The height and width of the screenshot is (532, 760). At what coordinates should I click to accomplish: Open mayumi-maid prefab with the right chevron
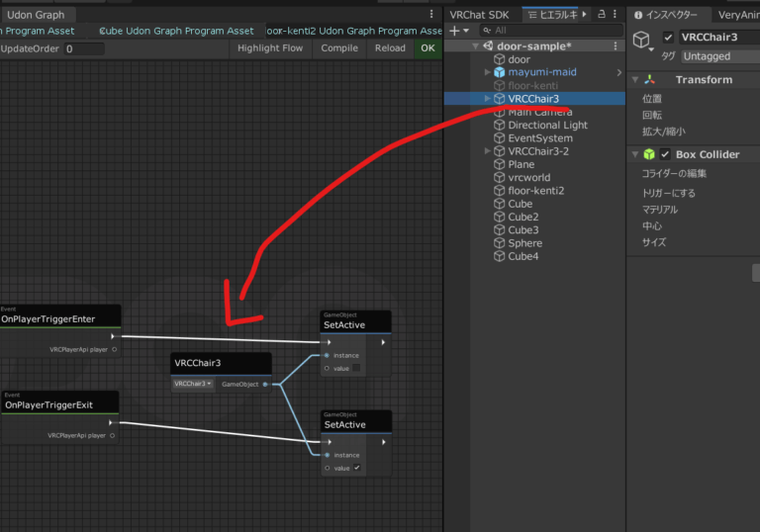pos(618,73)
